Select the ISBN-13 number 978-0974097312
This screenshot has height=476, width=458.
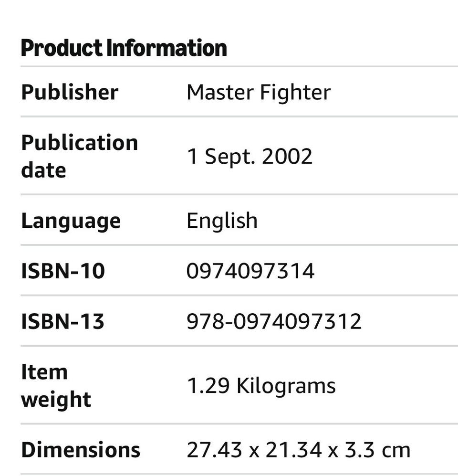(x=274, y=321)
